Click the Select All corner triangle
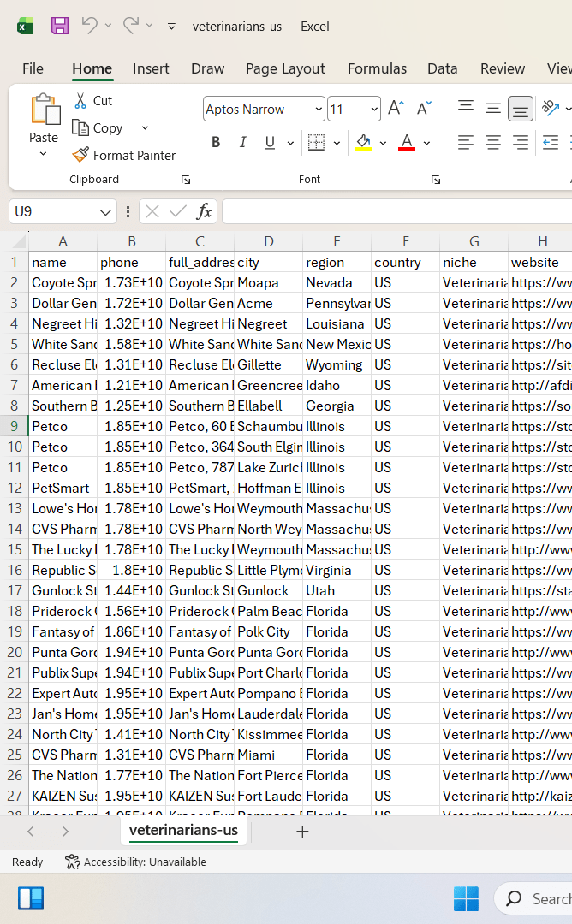 point(19,241)
